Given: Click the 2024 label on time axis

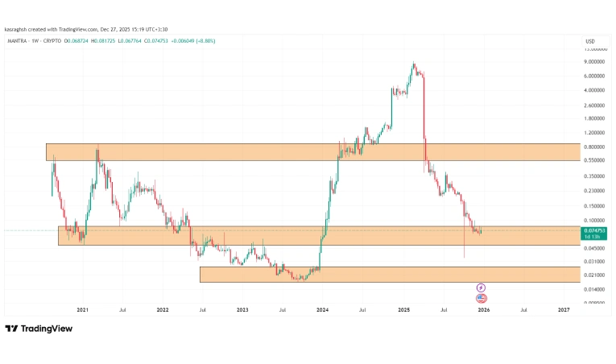Looking at the screenshot, I should point(323,309).
